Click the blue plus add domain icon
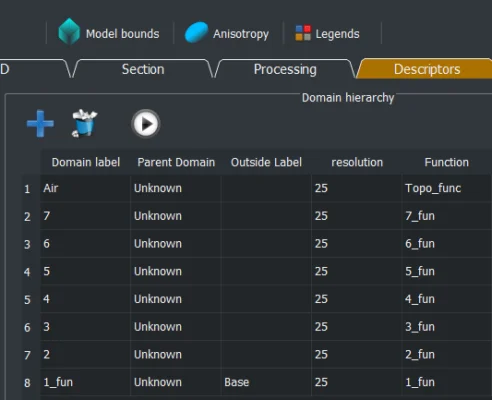The width and height of the screenshot is (492, 400). pos(40,123)
